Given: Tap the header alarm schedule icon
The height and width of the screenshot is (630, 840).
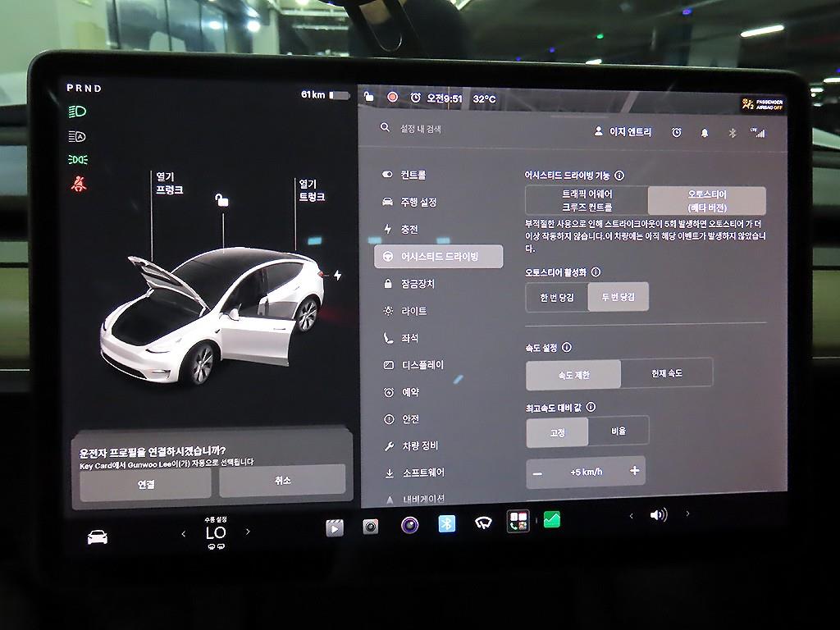Looking at the screenshot, I should tap(677, 132).
